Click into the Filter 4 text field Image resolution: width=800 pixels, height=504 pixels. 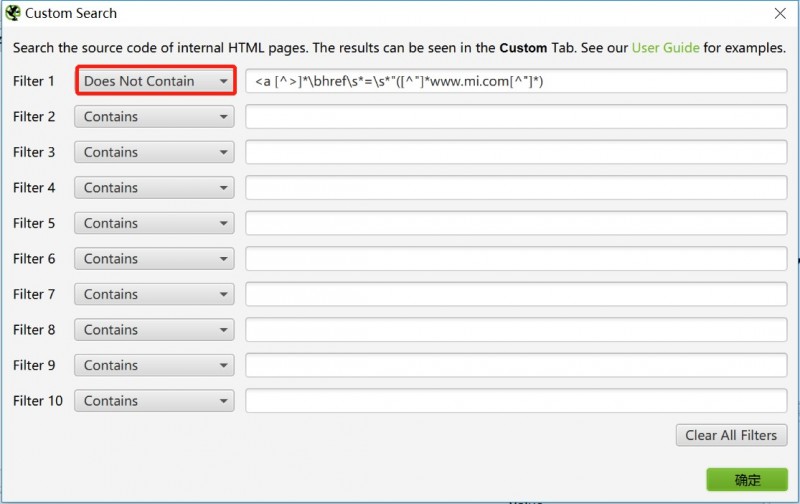click(516, 188)
